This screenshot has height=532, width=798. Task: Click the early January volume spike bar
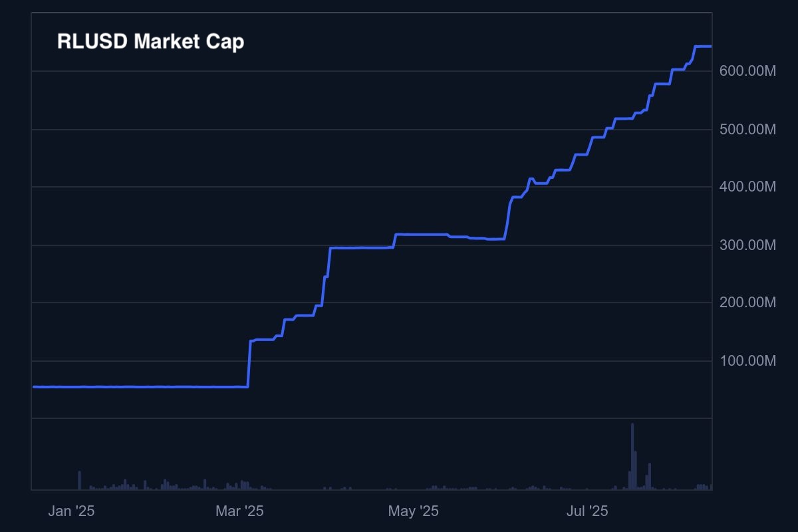(x=79, y=480)
